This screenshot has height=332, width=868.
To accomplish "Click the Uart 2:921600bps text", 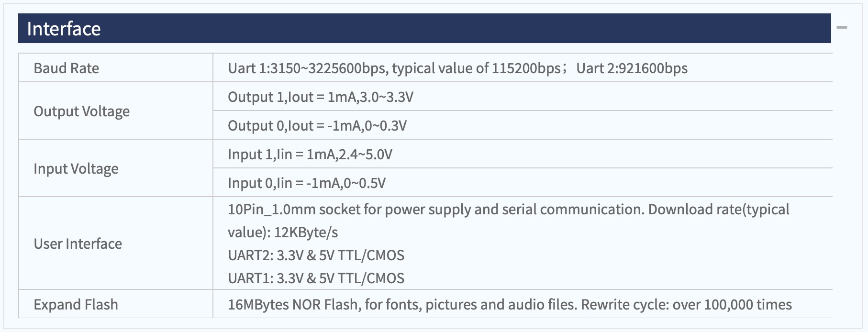I will 632,68.
